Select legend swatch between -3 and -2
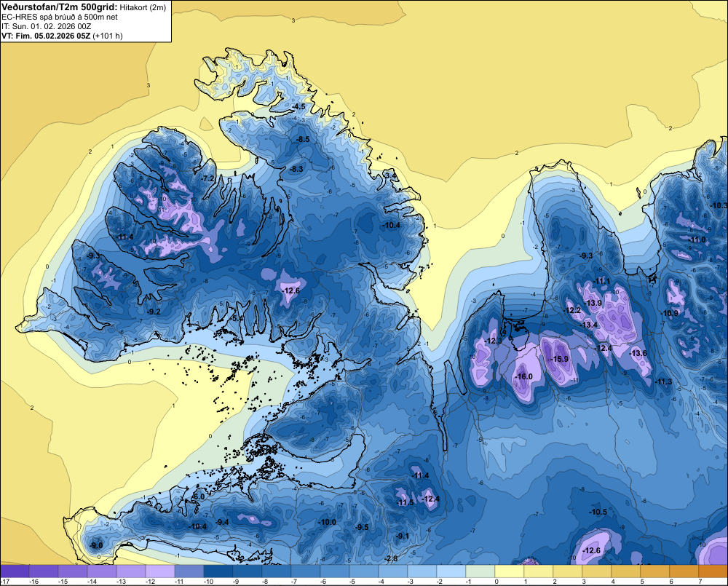The height and width of the screenshot is (586, 728). pos(422,571)
